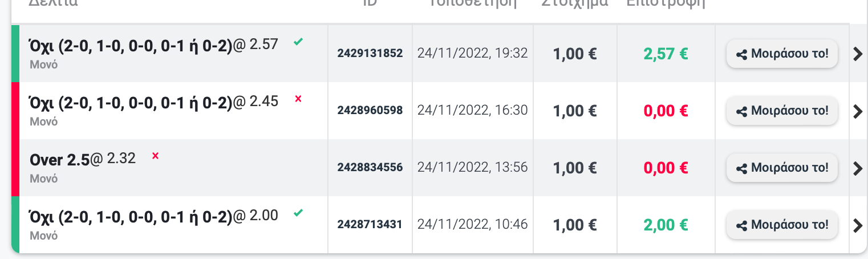Open bet ID 2428960598
The image size is (868, 259).
tap(370, 111)
